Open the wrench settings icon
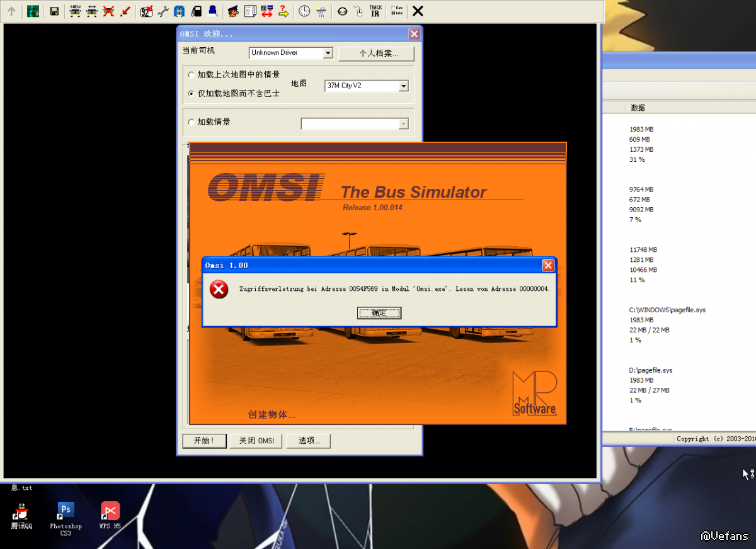Viewport: 756px width, 549px height. pos(163,11)
